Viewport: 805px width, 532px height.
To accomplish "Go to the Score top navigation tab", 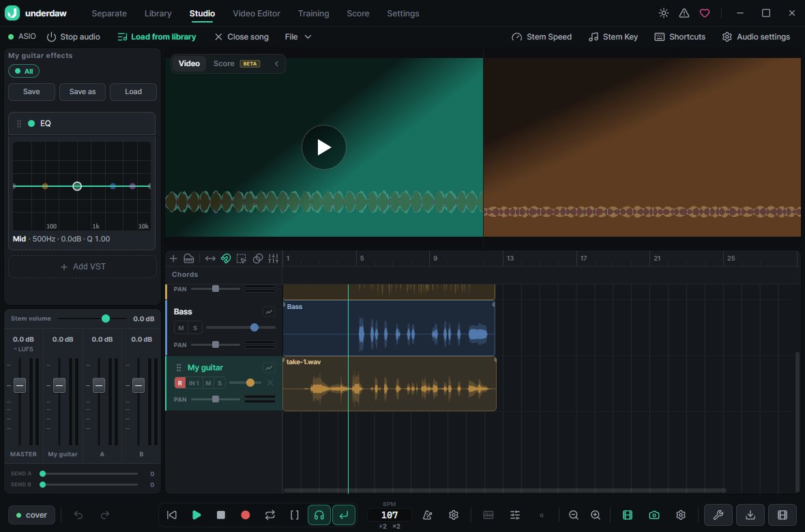I will (x=358, y=14).
